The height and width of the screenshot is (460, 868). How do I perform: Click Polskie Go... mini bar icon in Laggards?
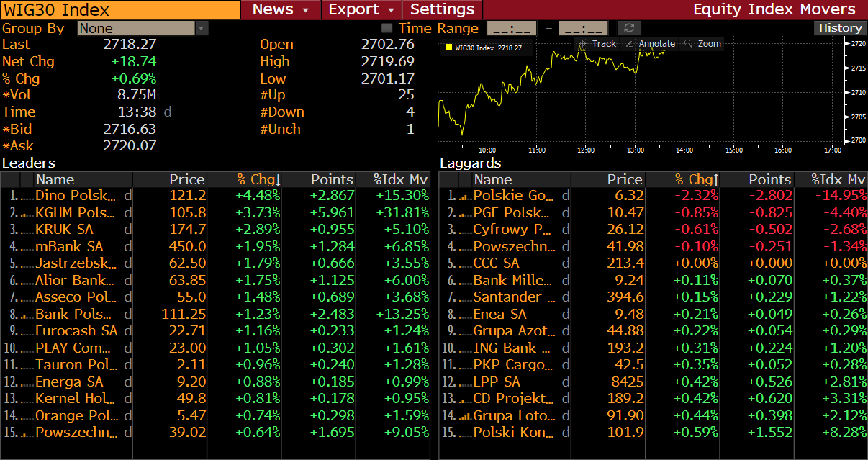click(465, 196)
